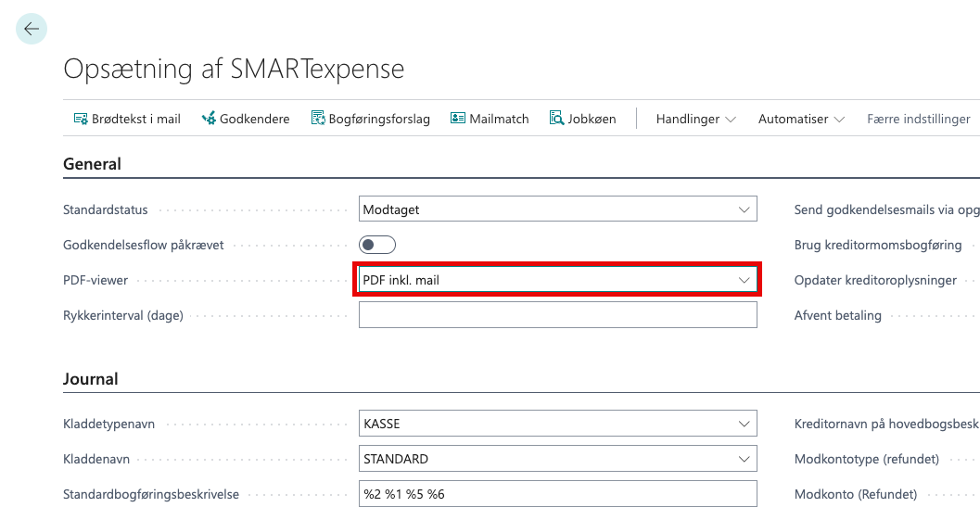Screen dimensions: 980x520
Task: Click the Mailmatch toolbar label
Action: tap(499, 119)
